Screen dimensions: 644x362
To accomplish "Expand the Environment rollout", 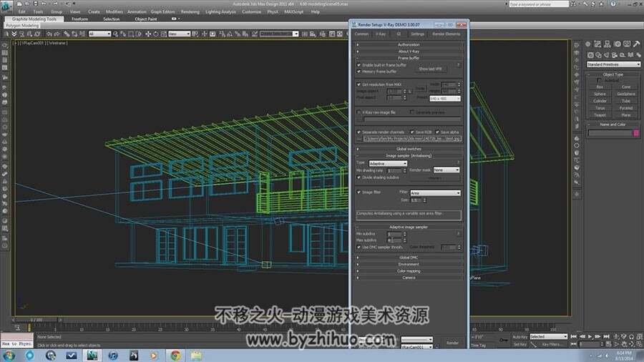I will (x=409, y=264).
